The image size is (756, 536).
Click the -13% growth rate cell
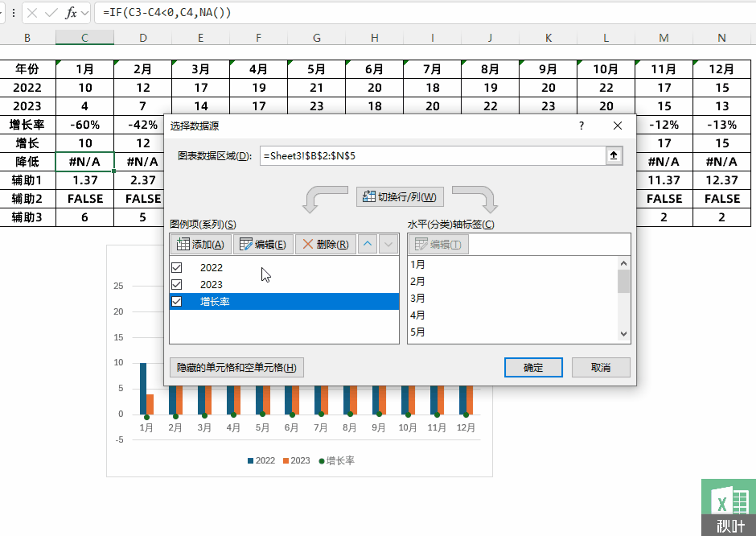click(721, 125)
